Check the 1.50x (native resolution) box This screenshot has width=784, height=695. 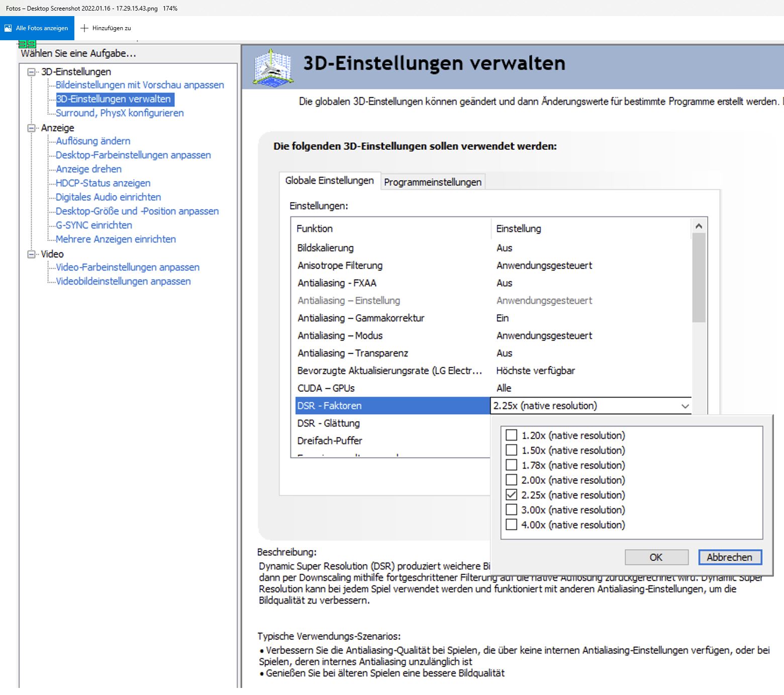point(511,450)
